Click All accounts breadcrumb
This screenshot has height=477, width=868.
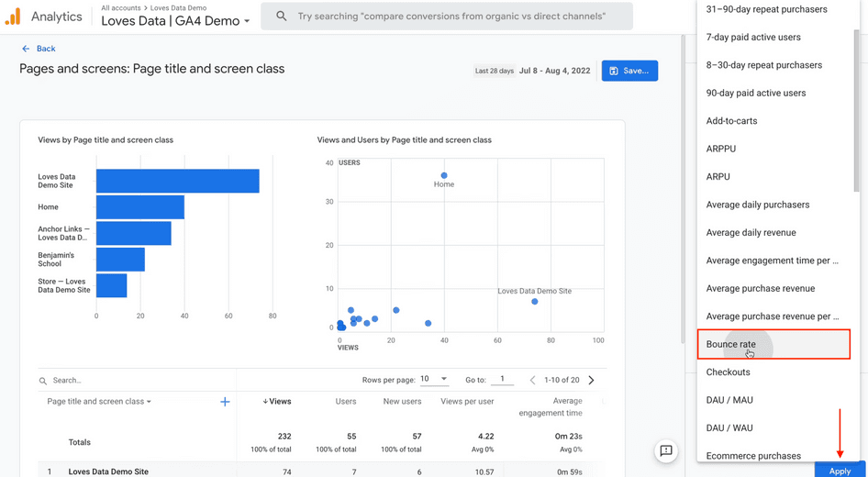click(121, 8)
